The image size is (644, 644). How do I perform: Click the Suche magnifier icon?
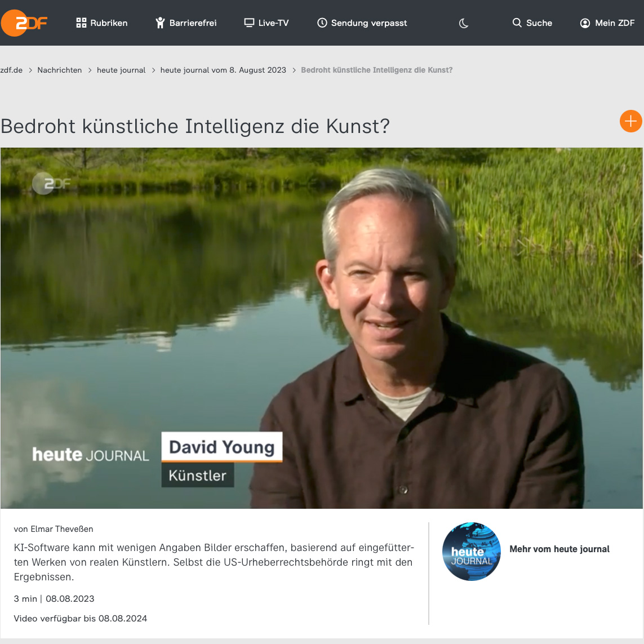[517, 23]
